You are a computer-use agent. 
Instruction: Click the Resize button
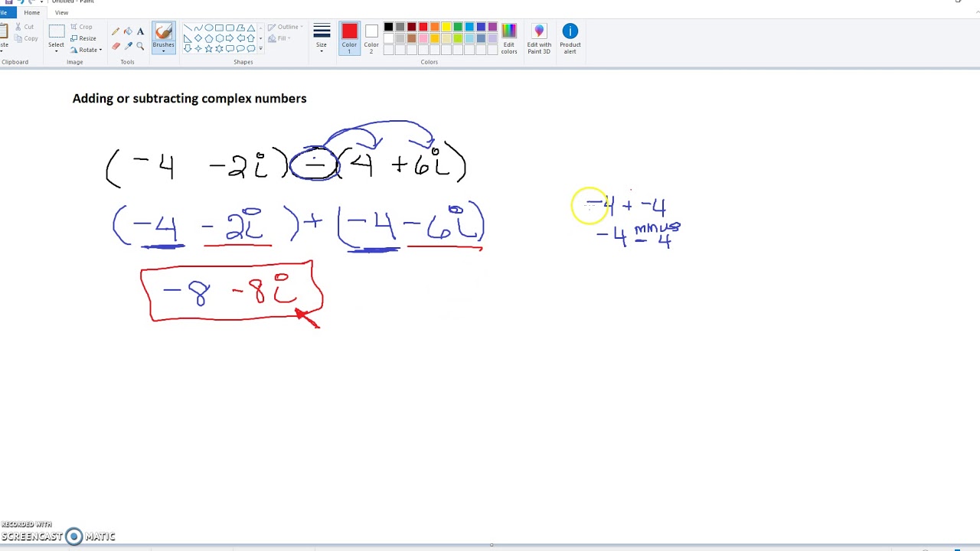pyautogui.click(x=83, y=38)
